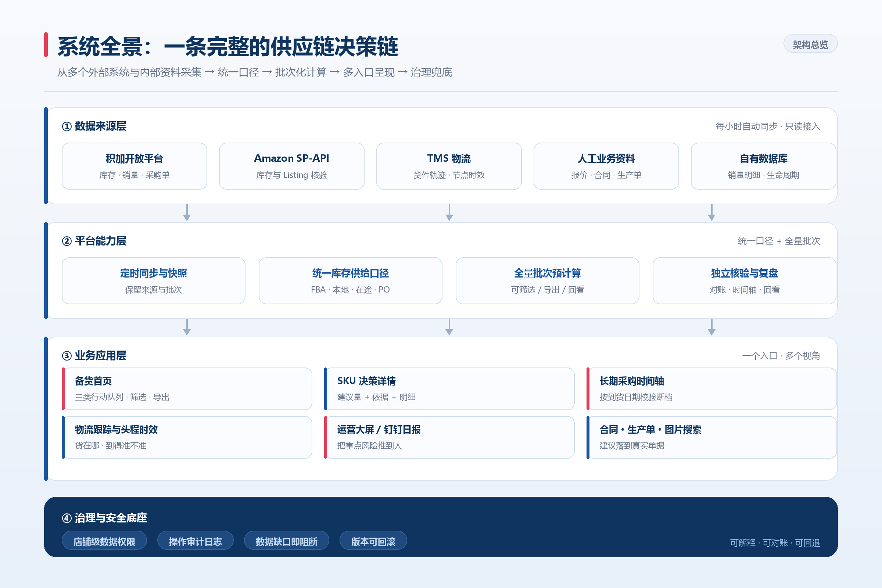The width and height of the screenshot is (882, 588).
Task: Click the ③ 业务应用层 heading
Action: pyautogui.click(x=94, y=355)
